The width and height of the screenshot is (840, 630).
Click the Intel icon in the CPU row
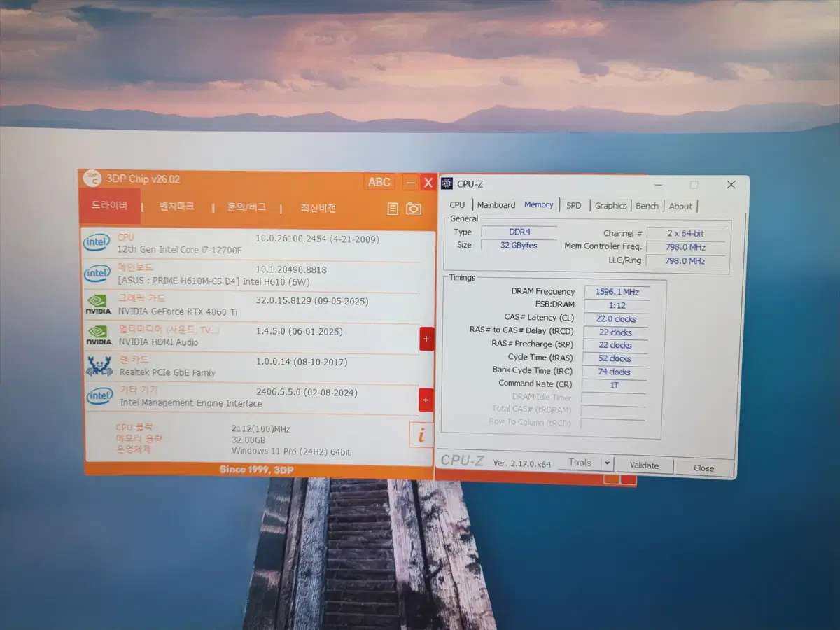[x=97, y=243]
